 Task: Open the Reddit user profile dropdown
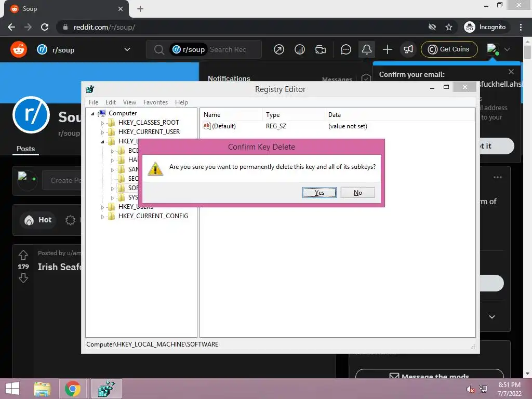tap(498, 49)
